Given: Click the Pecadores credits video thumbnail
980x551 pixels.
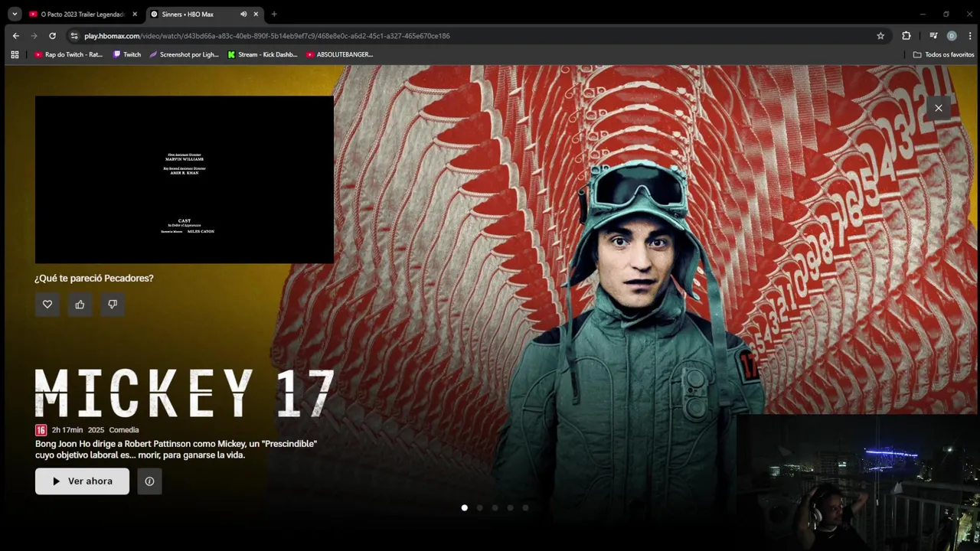Looking at the screenshot, I should click(x=185, y=180).
